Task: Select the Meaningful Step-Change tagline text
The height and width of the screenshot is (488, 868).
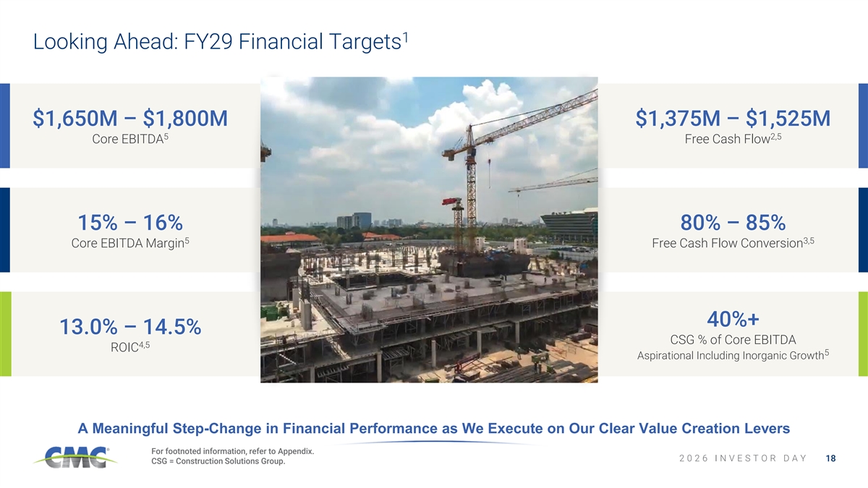Action: 434,429
